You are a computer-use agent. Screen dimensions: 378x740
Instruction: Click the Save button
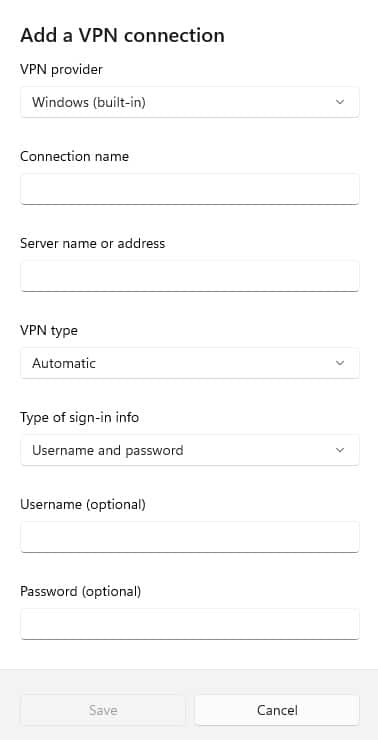coord(103,710)
